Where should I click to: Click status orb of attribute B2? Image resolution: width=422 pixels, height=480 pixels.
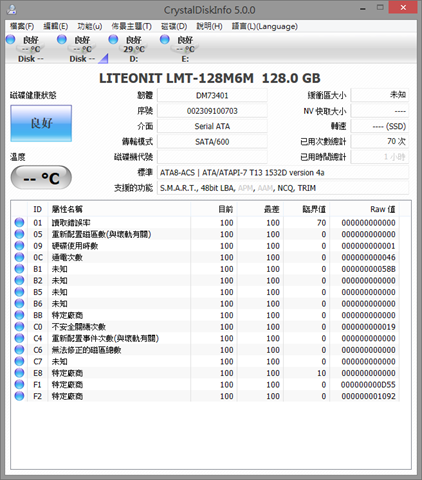pos(19,280)
